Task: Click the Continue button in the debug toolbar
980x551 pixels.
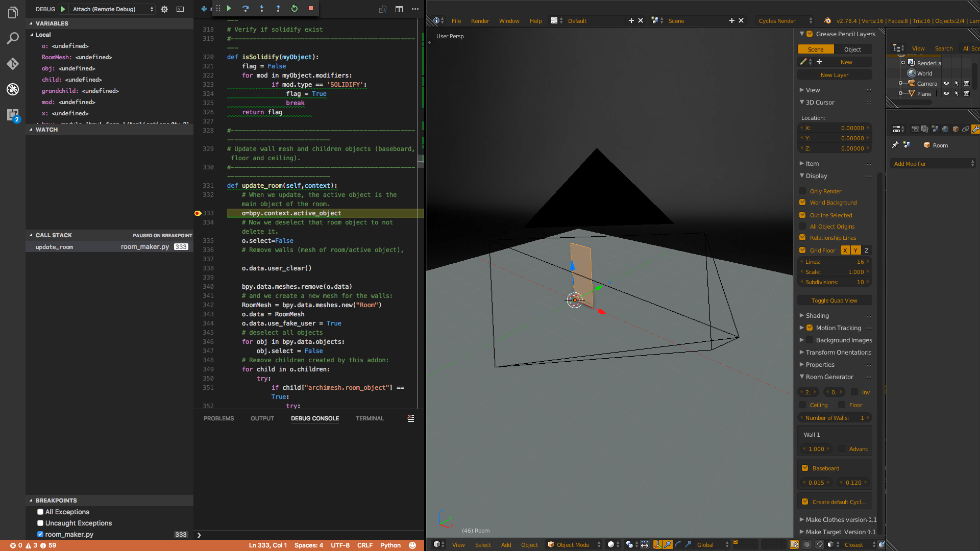Action: 229,8
